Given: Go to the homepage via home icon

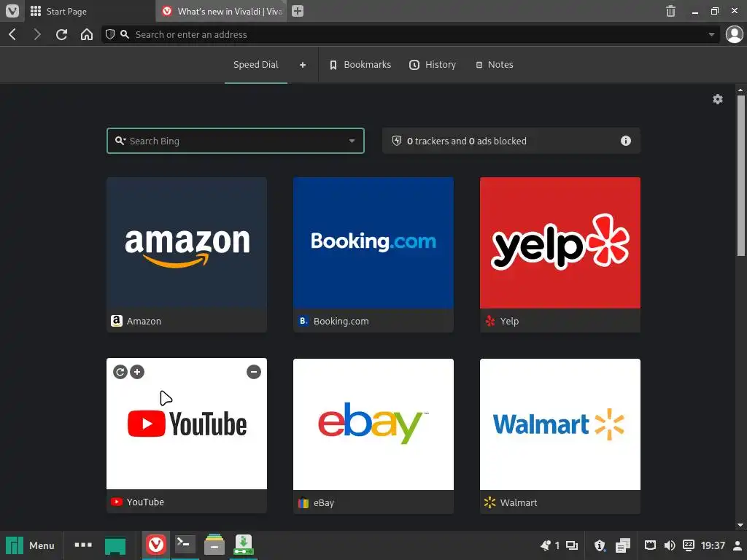Looking at the screenshot, I should [x=87, y=34].
